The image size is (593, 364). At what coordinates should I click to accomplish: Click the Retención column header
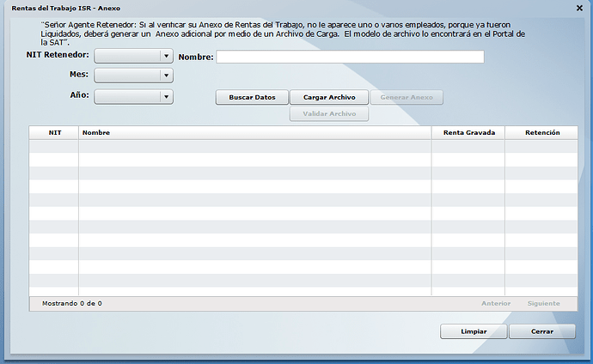(x=541, y=133)
